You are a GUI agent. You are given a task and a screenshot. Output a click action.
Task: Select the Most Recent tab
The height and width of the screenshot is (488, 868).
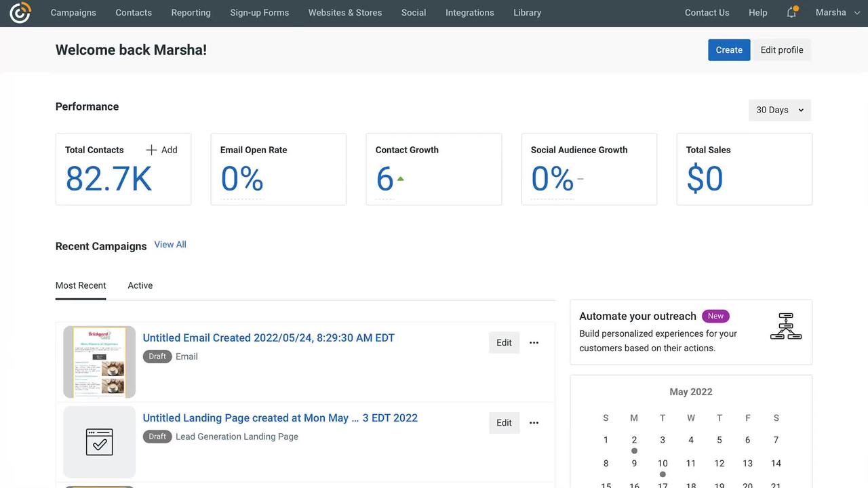(81, 285)
